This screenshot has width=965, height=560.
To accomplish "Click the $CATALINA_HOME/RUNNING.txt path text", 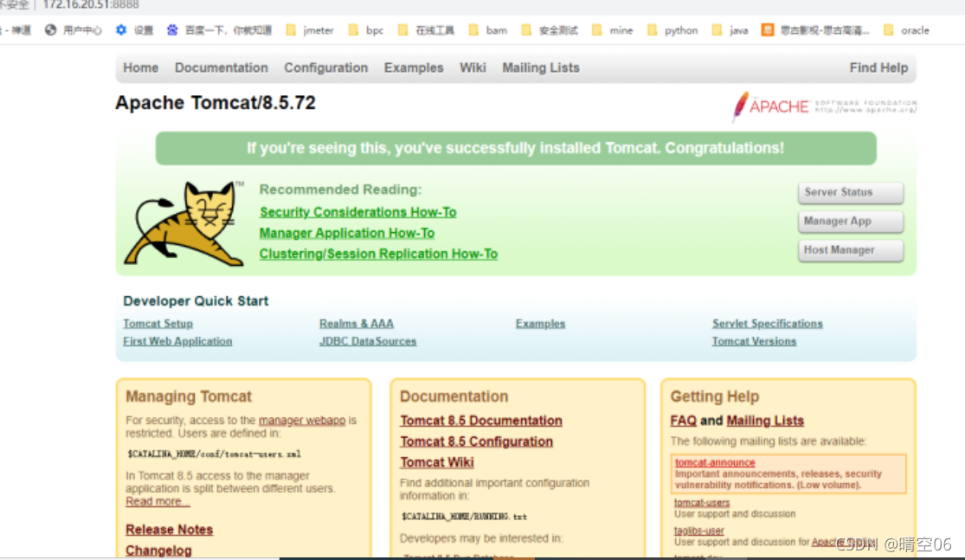I will click(464, 517).
